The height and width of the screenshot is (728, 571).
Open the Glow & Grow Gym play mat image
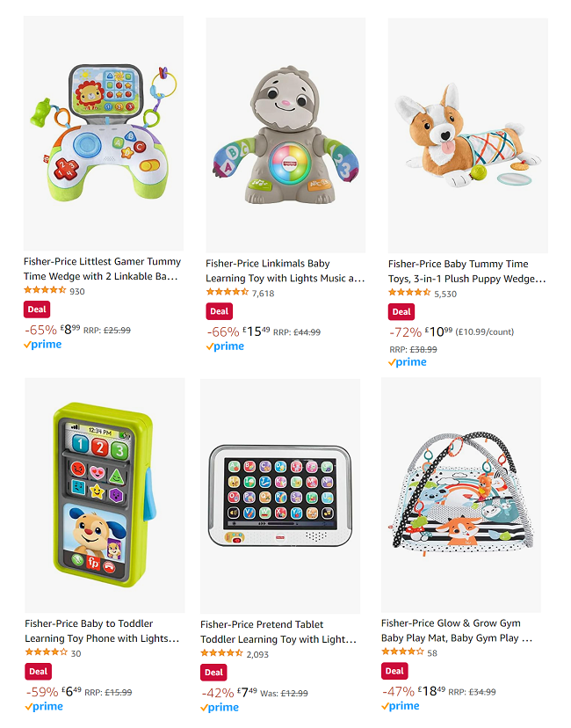[x=461, y=495]
